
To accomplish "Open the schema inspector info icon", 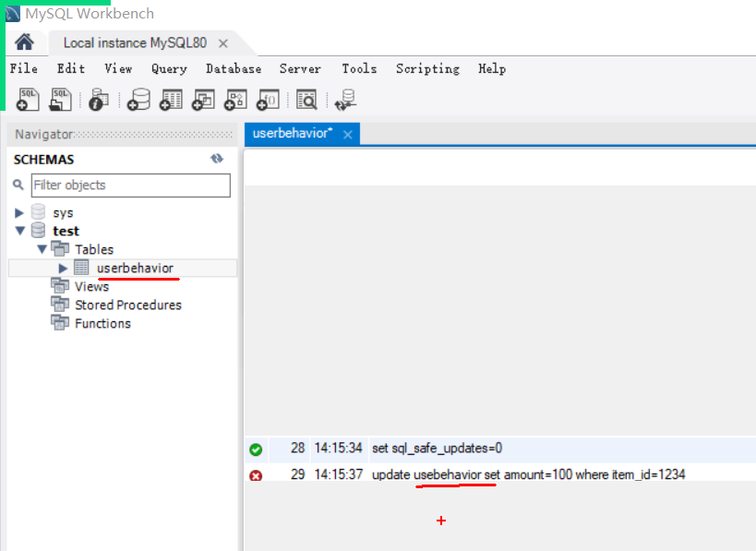I will click(99, 100).
